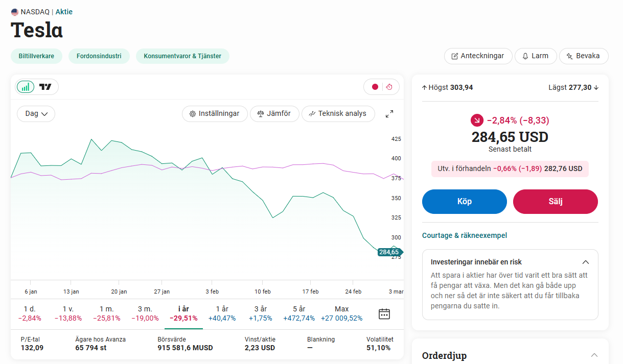Collapse the Investeringar innebär en risk box
The height and width of the screenshot is (364, 623).
coord(586,262)
